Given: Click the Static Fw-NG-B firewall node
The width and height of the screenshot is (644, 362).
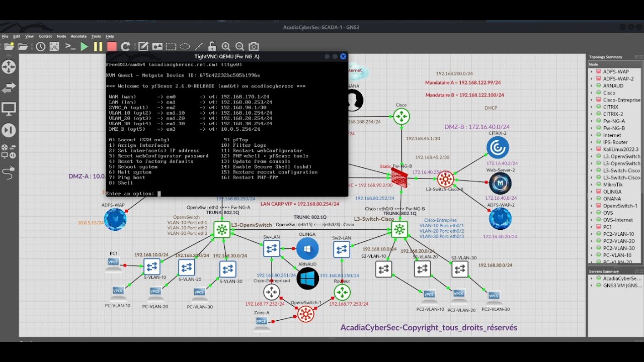Looking at the screenshot, I should coord(399,177).
